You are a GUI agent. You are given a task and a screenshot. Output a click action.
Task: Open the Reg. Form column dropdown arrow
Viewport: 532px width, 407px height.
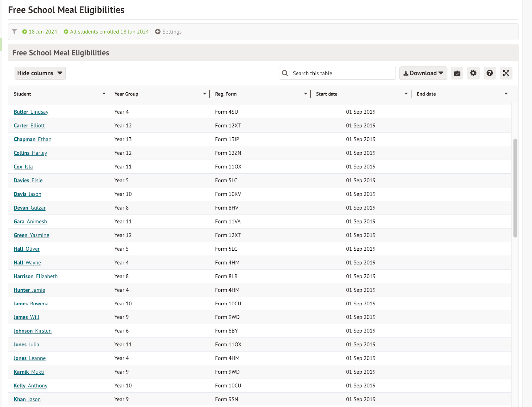point(305,94)
